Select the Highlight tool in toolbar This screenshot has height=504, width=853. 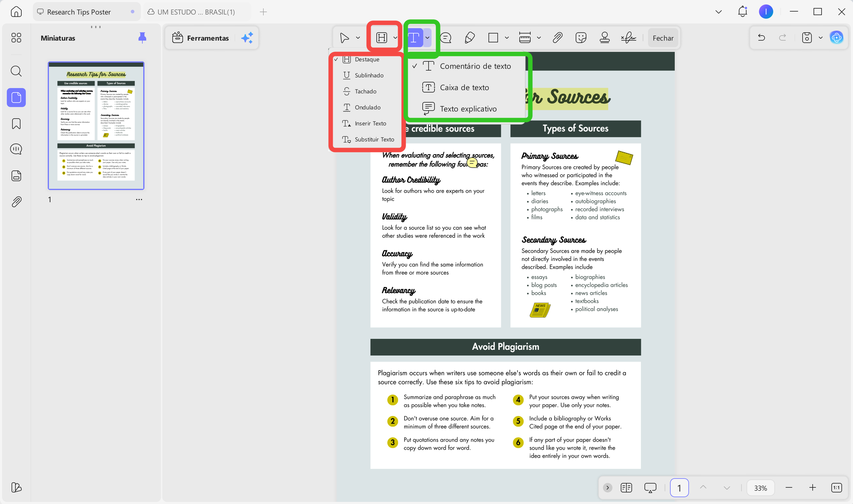point(382,38)
